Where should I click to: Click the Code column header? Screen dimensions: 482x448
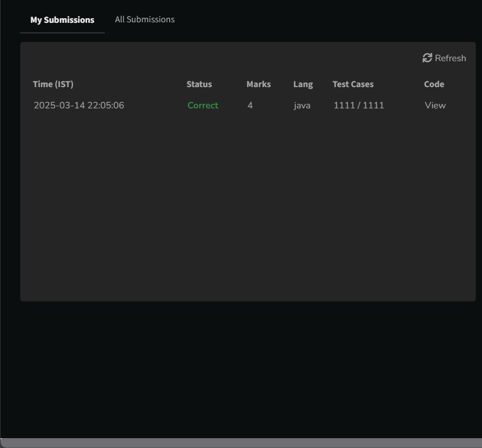[x=434, y=84]
